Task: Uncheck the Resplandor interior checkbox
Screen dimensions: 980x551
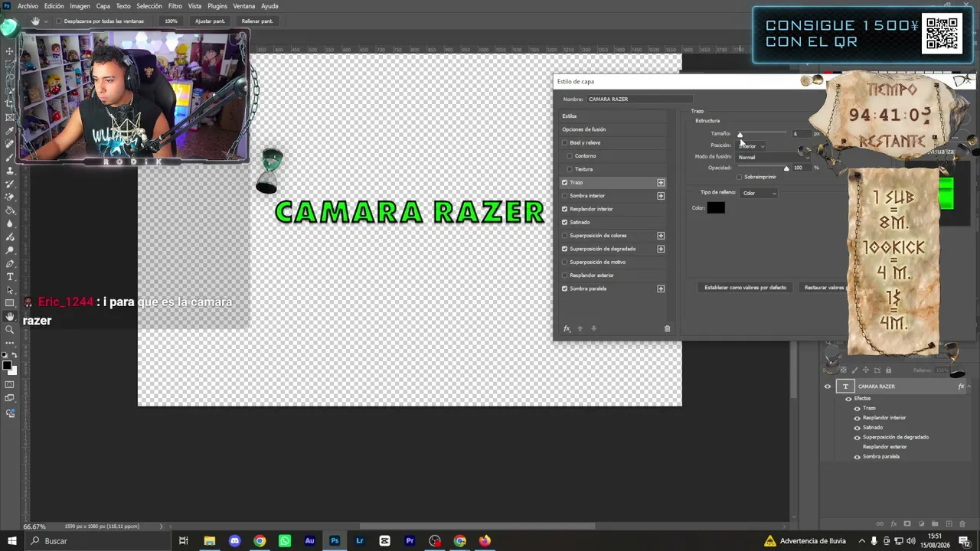Action: pos(565,209)
